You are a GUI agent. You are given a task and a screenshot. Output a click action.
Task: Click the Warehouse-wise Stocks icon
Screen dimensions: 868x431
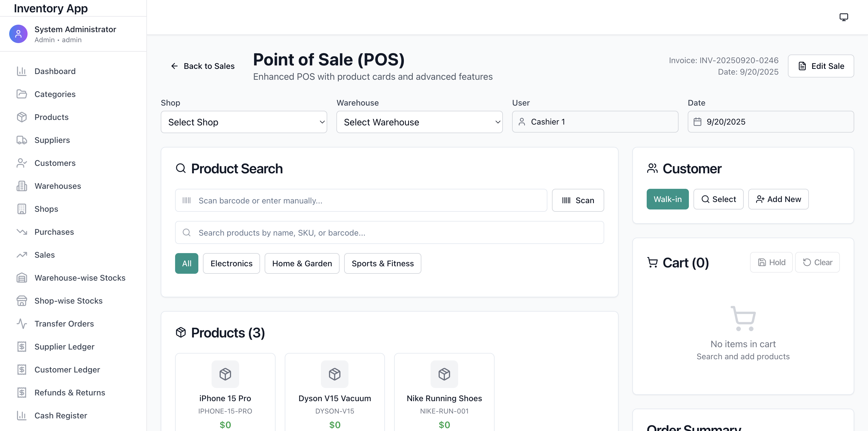coord(22,278)
